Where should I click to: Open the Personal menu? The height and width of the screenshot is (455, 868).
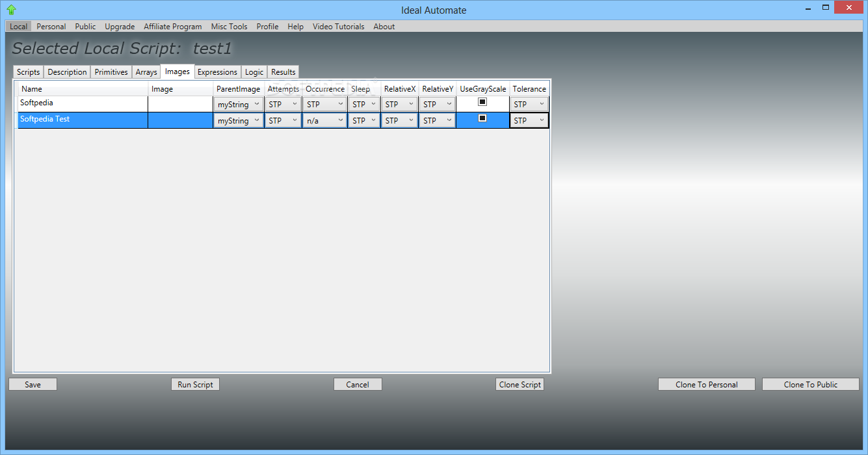(51, 27)
